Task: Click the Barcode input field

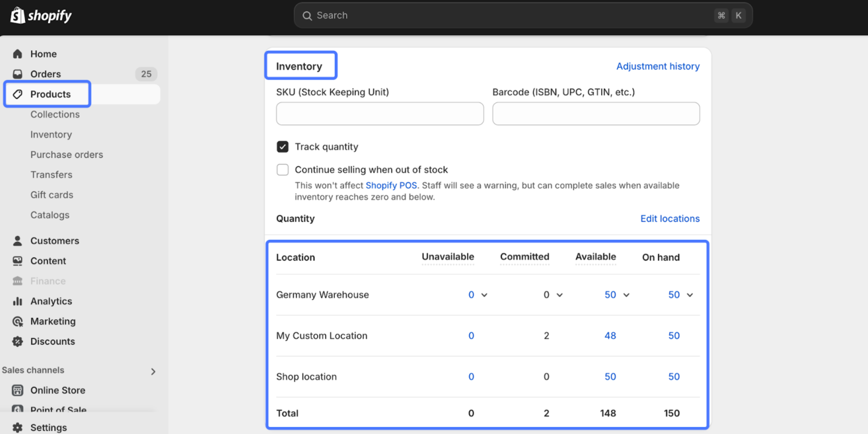Action: [596, 114]
